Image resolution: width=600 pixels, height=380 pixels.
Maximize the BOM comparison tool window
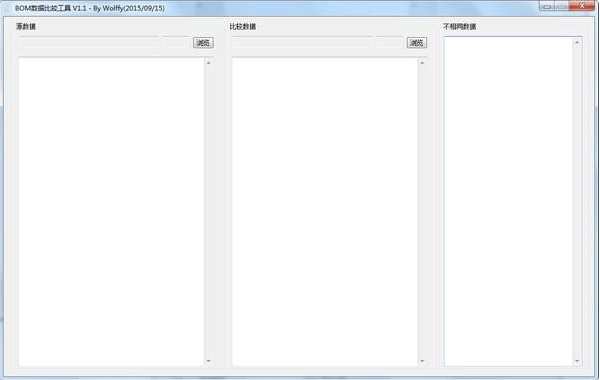coord(561,6)
